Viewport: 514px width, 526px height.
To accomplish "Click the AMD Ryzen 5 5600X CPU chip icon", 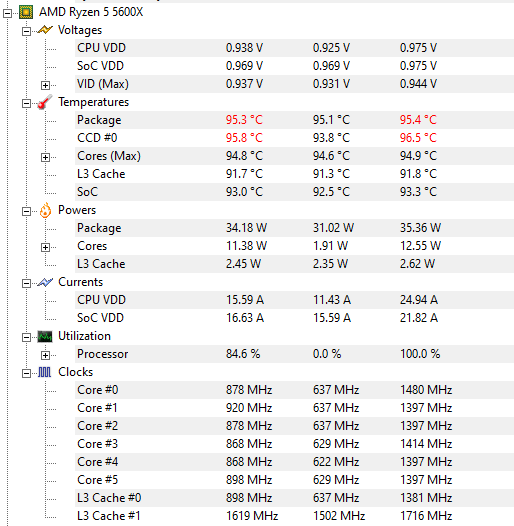I will tap(26, 12).
